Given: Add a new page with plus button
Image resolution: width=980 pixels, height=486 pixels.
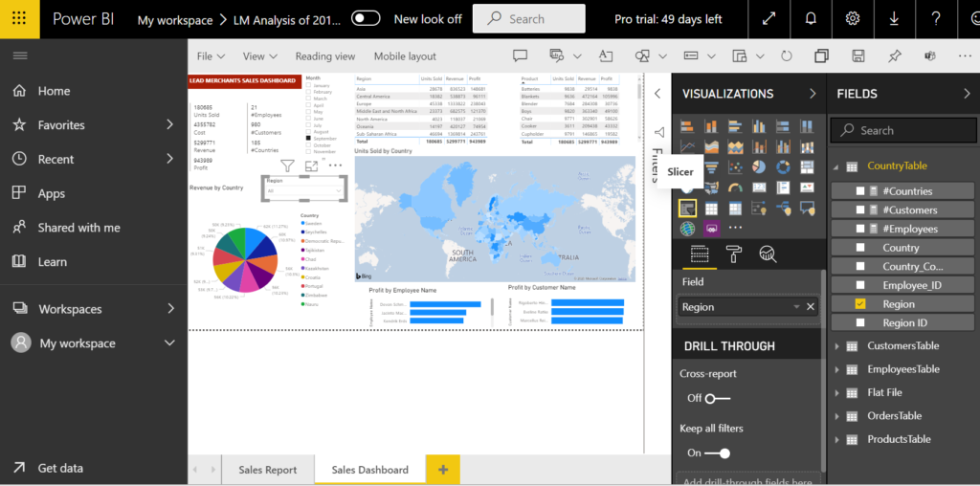Looking at the screenshot, I should click(443, 470).
